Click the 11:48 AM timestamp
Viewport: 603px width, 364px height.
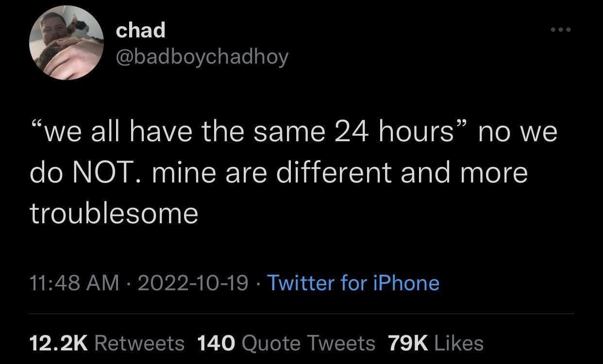point(74,282)
